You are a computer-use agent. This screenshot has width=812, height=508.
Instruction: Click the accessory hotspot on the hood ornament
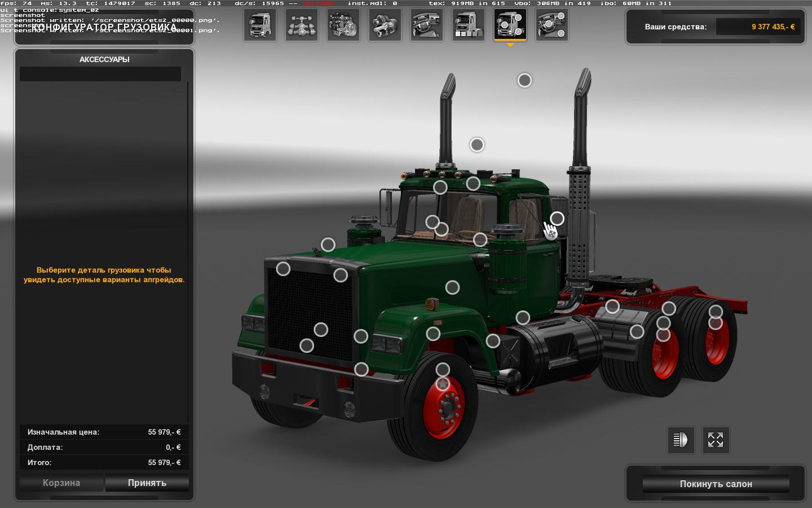pos(328,244)
